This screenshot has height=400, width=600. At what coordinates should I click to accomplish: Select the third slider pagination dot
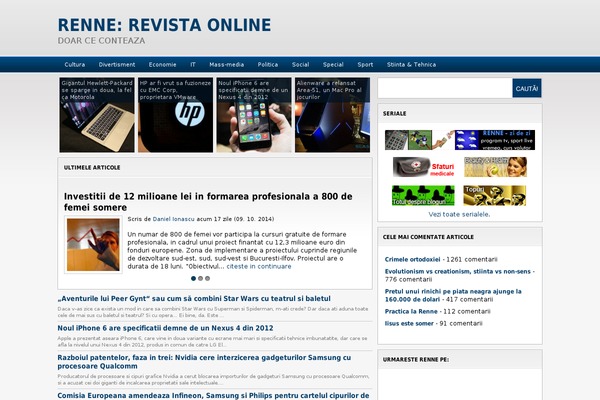[x=207, y=278]
